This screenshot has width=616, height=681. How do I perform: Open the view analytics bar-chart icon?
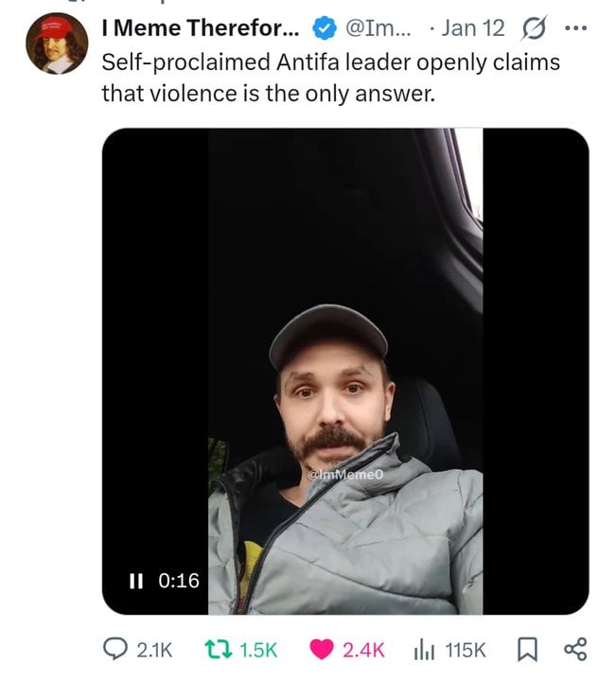tap(425, 649)
